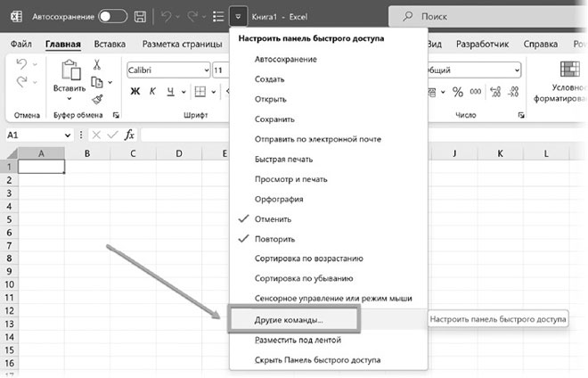Expand the Name Box dropdown arrow
Screen dimensions: 588x378
tap(67, 135)
